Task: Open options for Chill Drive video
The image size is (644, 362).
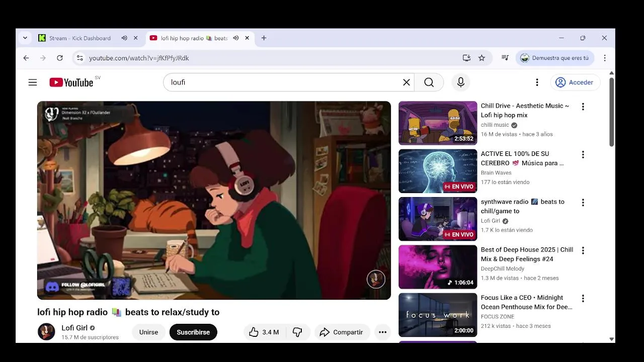Action: [583, 107]
